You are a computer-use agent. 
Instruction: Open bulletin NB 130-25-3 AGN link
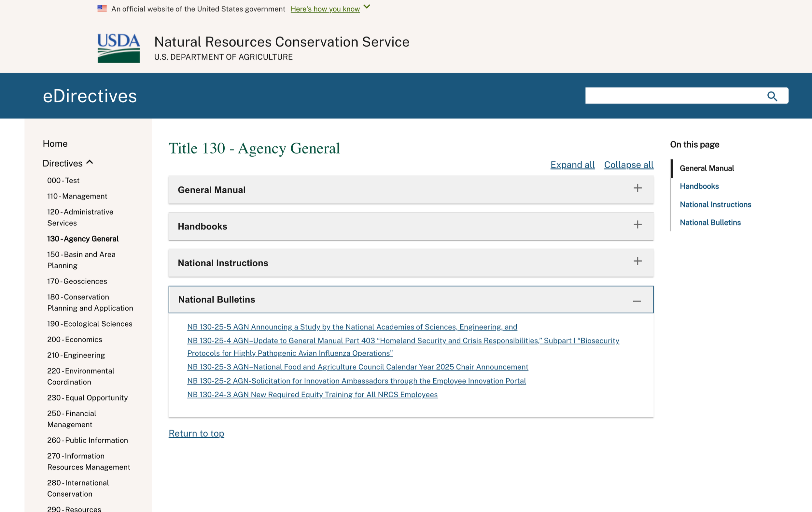tap(357, 367)
